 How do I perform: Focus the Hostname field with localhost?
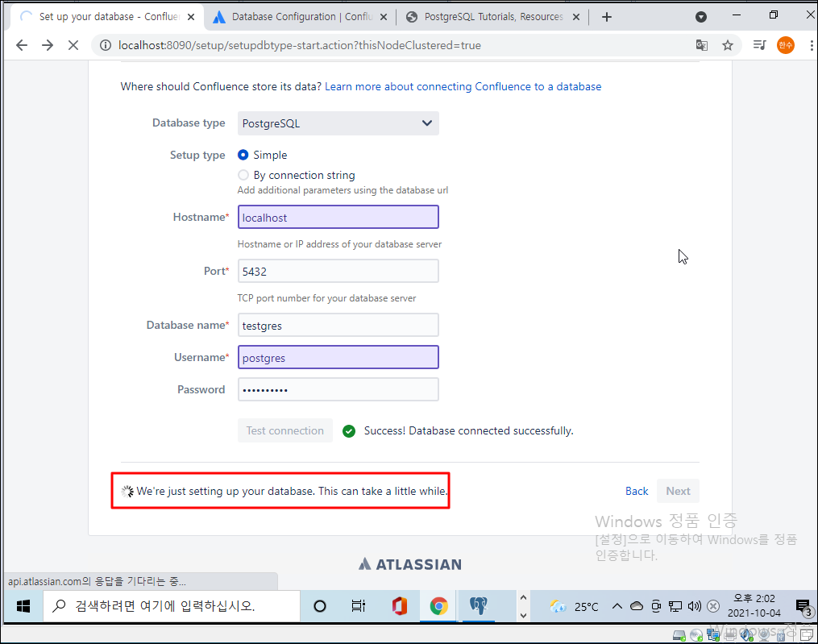(x=338, y=217)
